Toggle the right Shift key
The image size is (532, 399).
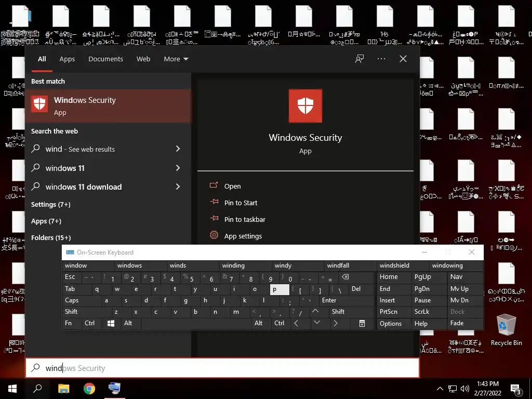point(352,312)
